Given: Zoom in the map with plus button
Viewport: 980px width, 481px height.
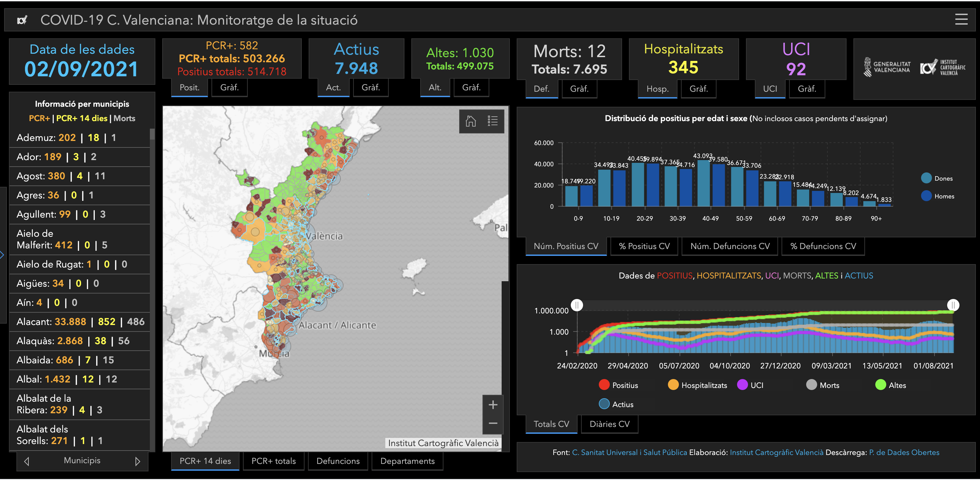Looking at the screenshot, I should pyautogui.click(x=493, y=405).
